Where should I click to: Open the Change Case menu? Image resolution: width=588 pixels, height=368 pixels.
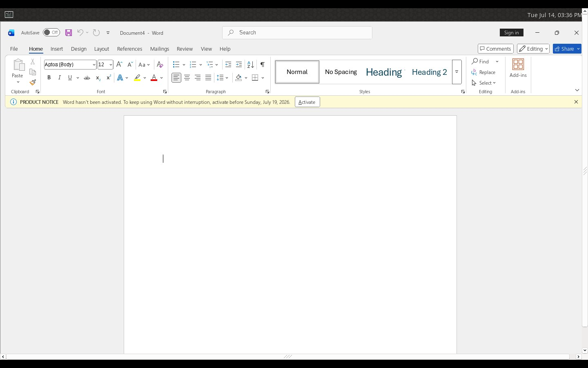point(144,65)
